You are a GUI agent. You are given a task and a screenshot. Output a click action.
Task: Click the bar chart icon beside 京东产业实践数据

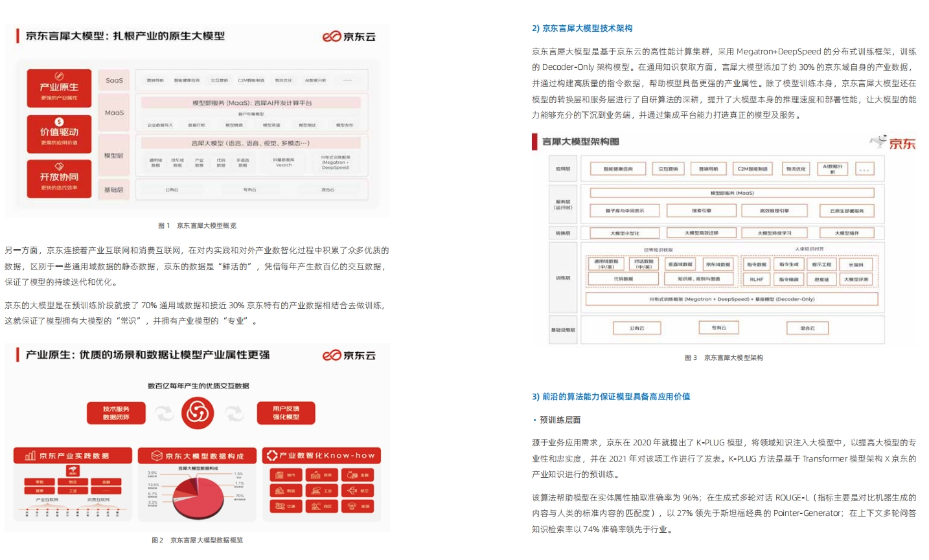30,456
